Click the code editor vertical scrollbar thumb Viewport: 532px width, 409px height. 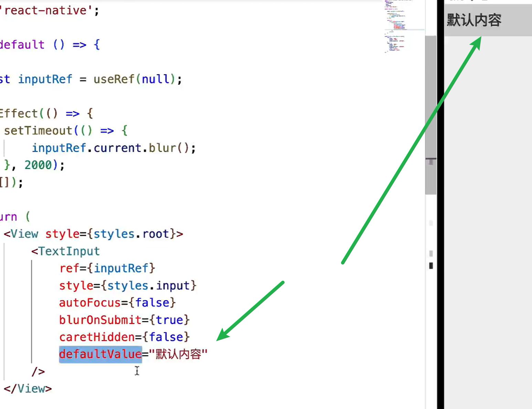431,115
